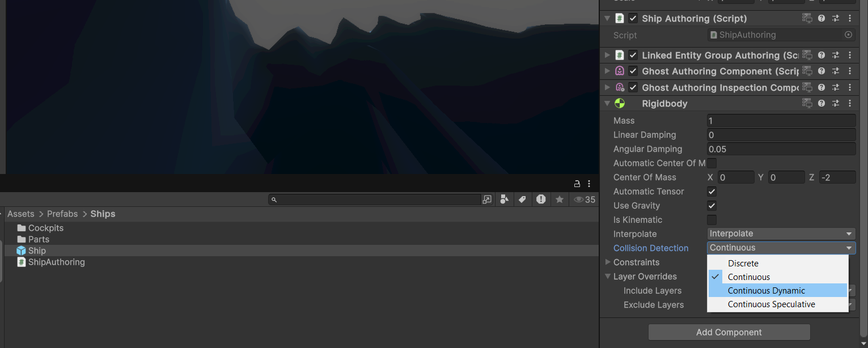The height and width of the screenshot is (348, 868).
Task: Enable the Is Kinematic checkbox
Action: click(712, 219)
